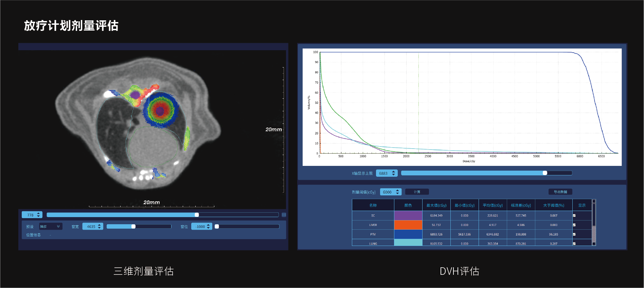
Task: Click the LIVER name cell
Action: [373, 225]
